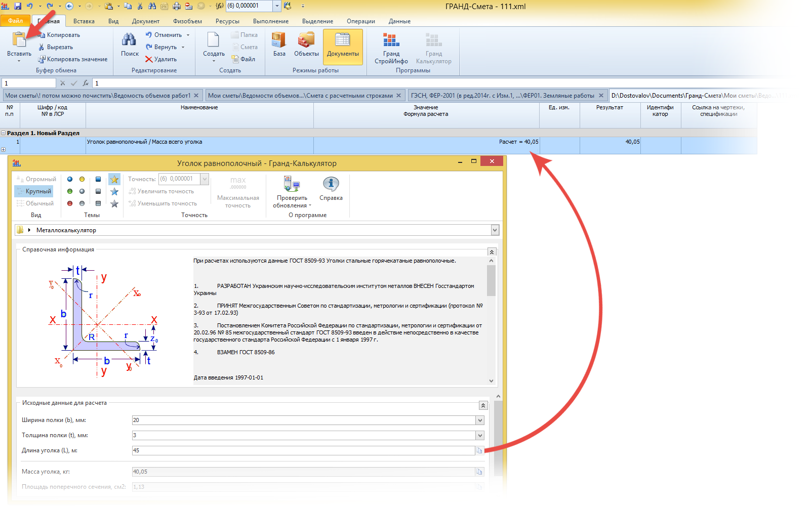Image resolution: width=812 pixels, height=506 pixels.
Task: Open the Вернуть dropdown arrow
Action: click(183, 47)
